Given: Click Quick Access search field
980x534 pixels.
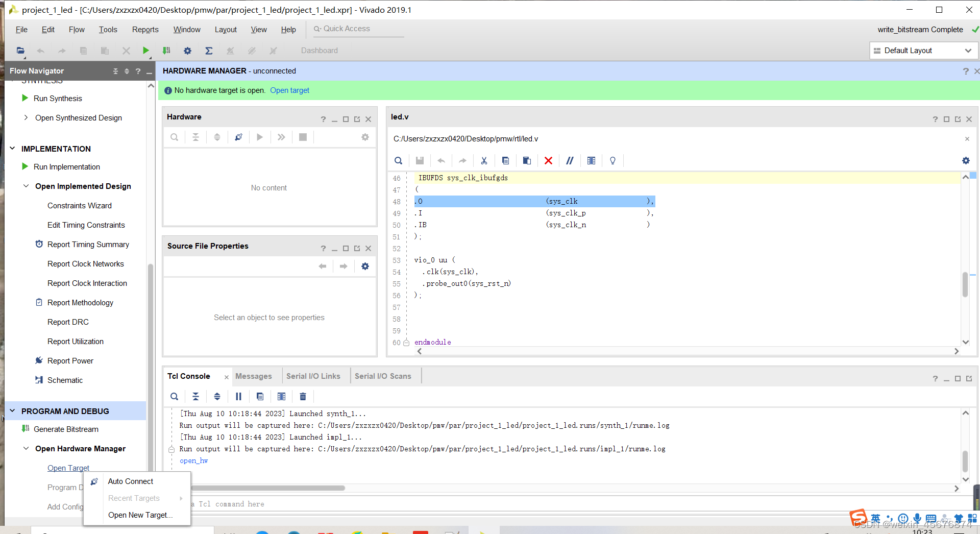Looking at the screenshot, I should click(x=359, y=29).
